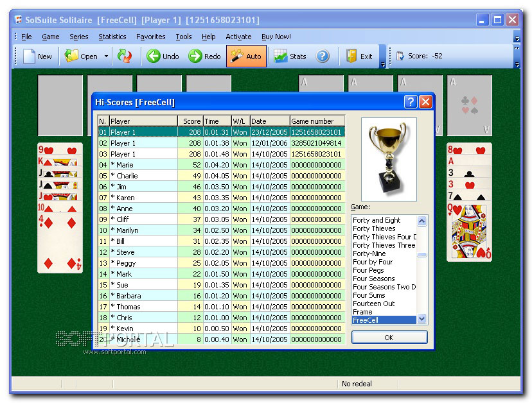The height and width of the screenshot is (403, 532).
Task: Click the 4 of diamonds card
Action: (60, 243)
